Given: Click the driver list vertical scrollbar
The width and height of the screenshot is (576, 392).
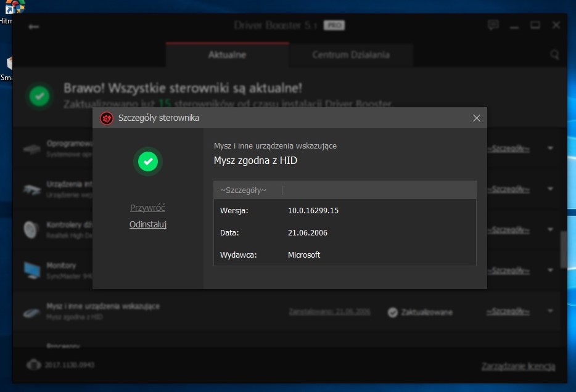Looking at the screenshot, I should (563, 250).
